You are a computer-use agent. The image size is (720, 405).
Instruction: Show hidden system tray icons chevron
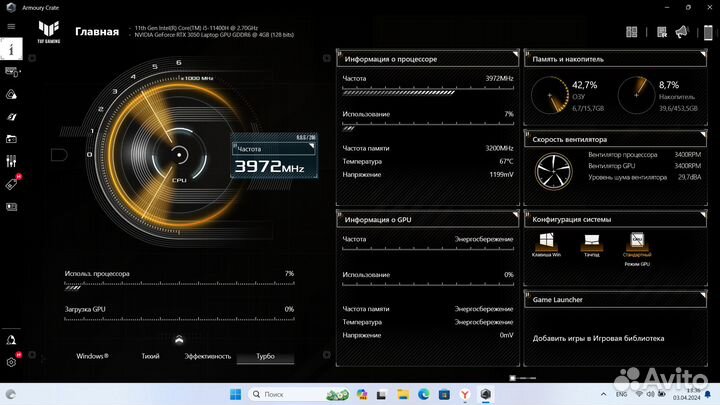click(603, 394)
